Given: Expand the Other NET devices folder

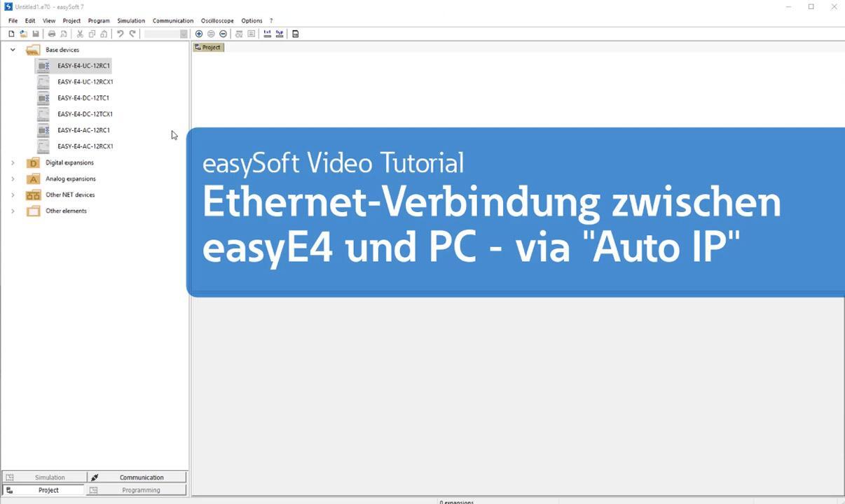Looking at the screenshot, I should [x=13, y=195].
